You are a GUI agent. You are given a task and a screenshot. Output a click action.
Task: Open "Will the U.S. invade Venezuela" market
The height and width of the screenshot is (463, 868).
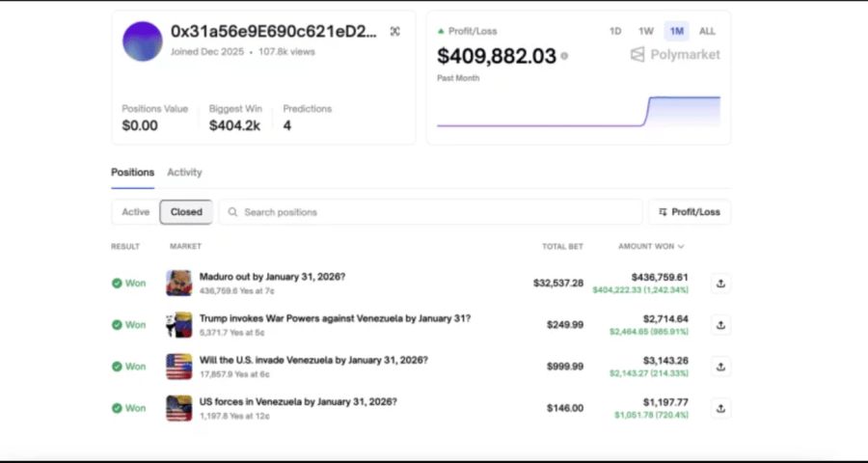point(312,360)
